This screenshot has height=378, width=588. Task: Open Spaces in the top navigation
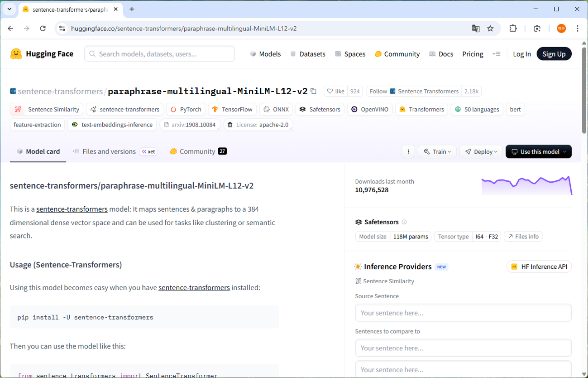point(350,54)
